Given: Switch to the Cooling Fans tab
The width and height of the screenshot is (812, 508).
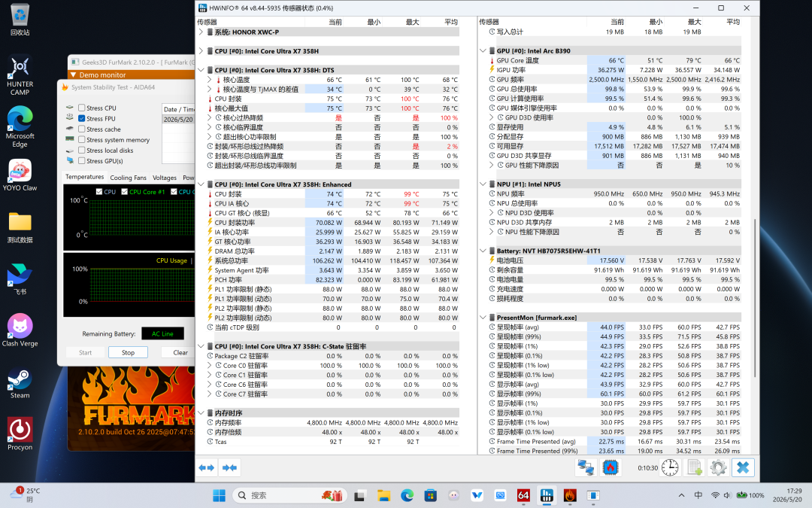Looking at the screenshot, I should pos(128,178).
